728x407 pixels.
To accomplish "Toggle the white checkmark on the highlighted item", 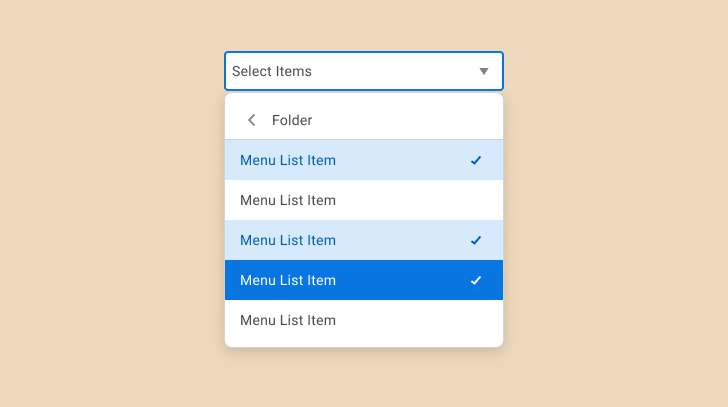I will pos(476,280).
